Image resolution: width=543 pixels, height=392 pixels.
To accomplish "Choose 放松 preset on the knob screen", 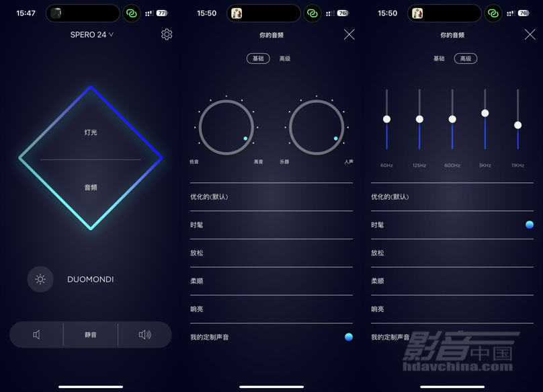I will point(271,253).
